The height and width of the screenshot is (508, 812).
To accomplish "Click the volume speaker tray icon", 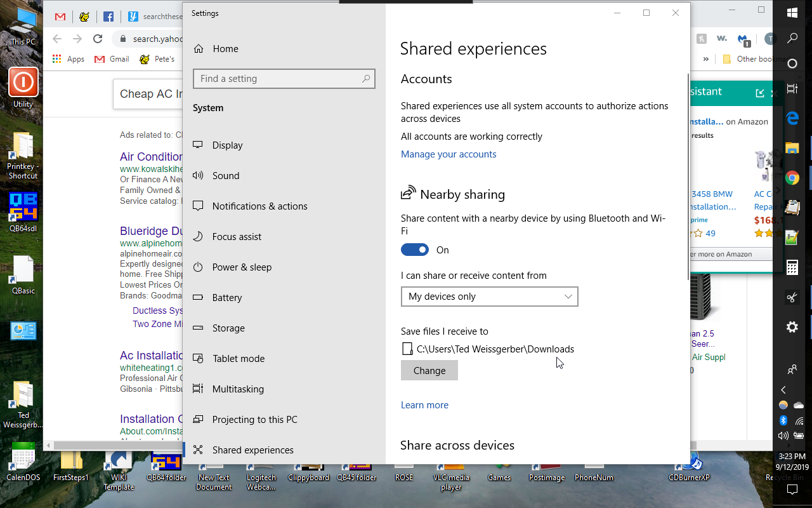I will (783, 436).
